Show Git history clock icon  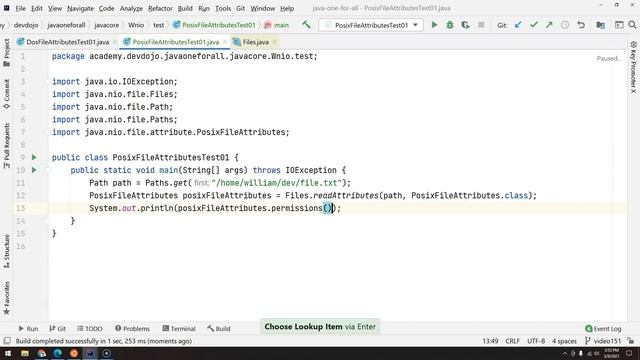(x=565, y=25)
